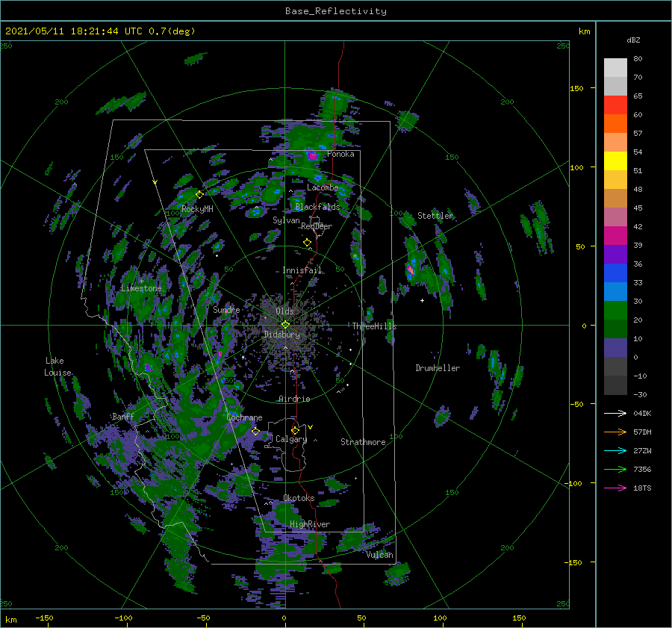
Task: Click the ThreeHills city label
Action: [x=375, y=326]
